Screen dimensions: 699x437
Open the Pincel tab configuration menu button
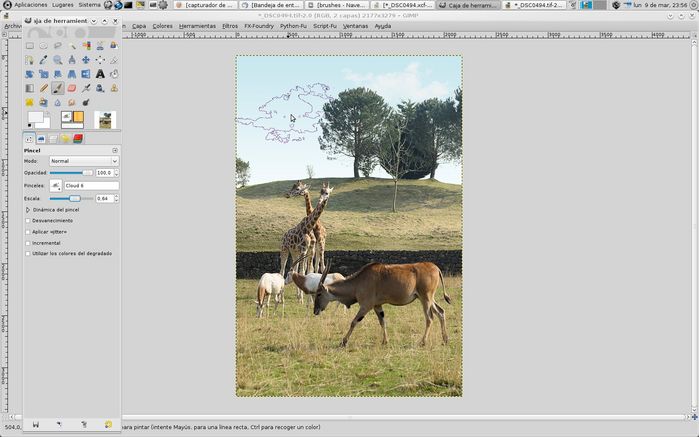[x=115, y=151]
